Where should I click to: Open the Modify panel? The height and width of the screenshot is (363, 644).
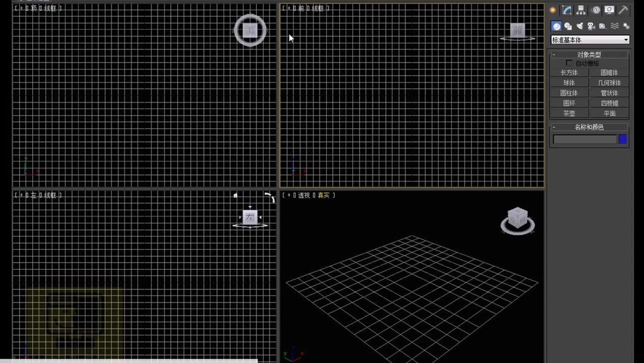point(566,10)
